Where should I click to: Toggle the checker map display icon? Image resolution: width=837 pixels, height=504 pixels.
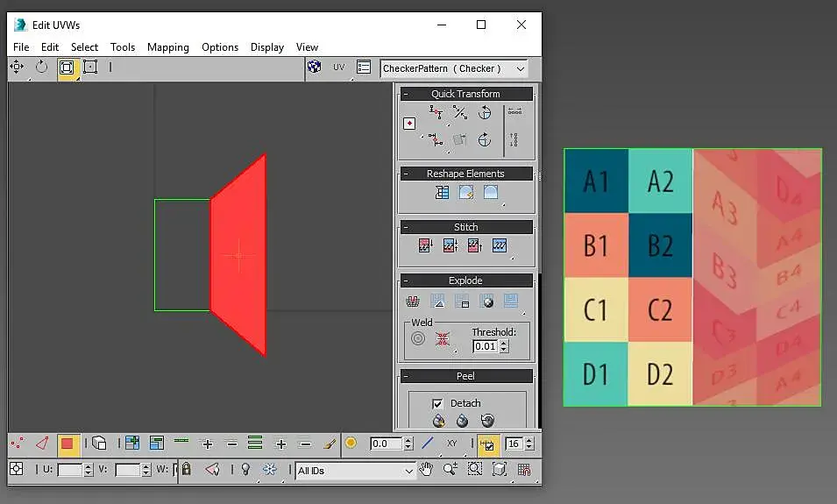(315, 67)
